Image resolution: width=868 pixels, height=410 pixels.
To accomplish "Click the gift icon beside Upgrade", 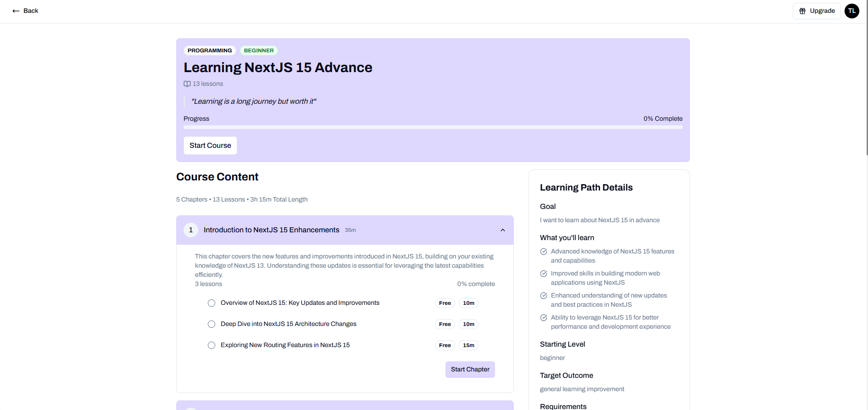I will pos(802,11).
